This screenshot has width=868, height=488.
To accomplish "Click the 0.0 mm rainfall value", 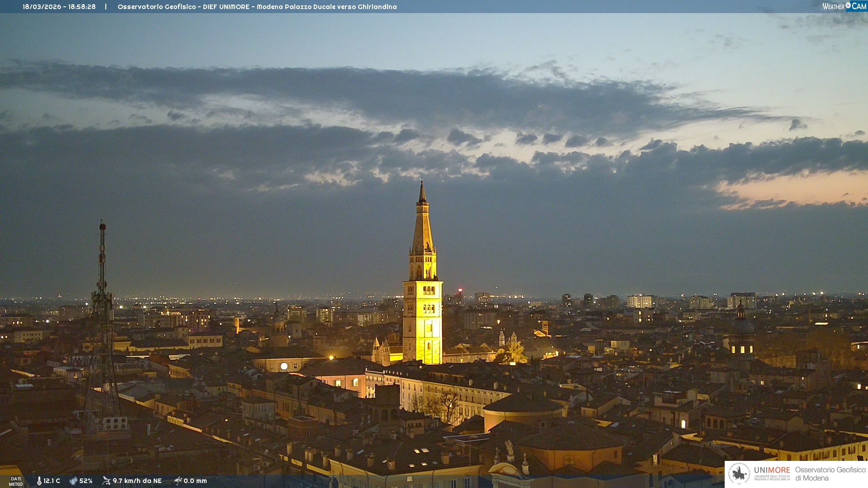I will (195, 481).
